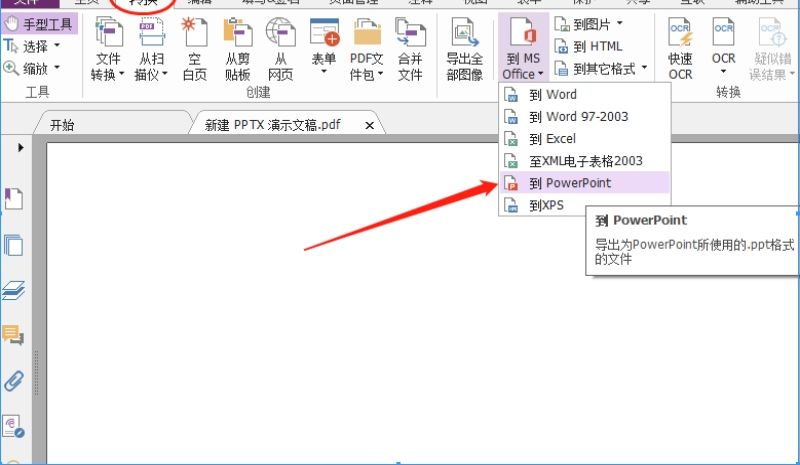This screenshot has height=465, width=800.
Task: Open the 缩放 zoom dropdown arrow
Action: [x=57, y=67]
